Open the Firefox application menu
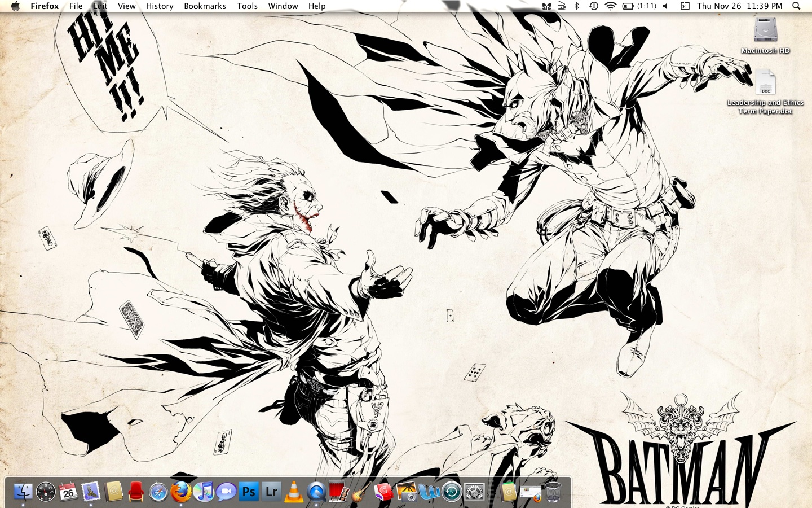The image size is (812, 508). [x=45, y=6]
